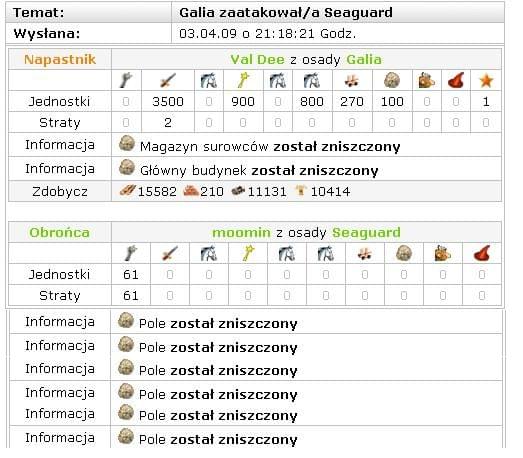
Task: Click the 3500 sword units cell
Action: 168,102
